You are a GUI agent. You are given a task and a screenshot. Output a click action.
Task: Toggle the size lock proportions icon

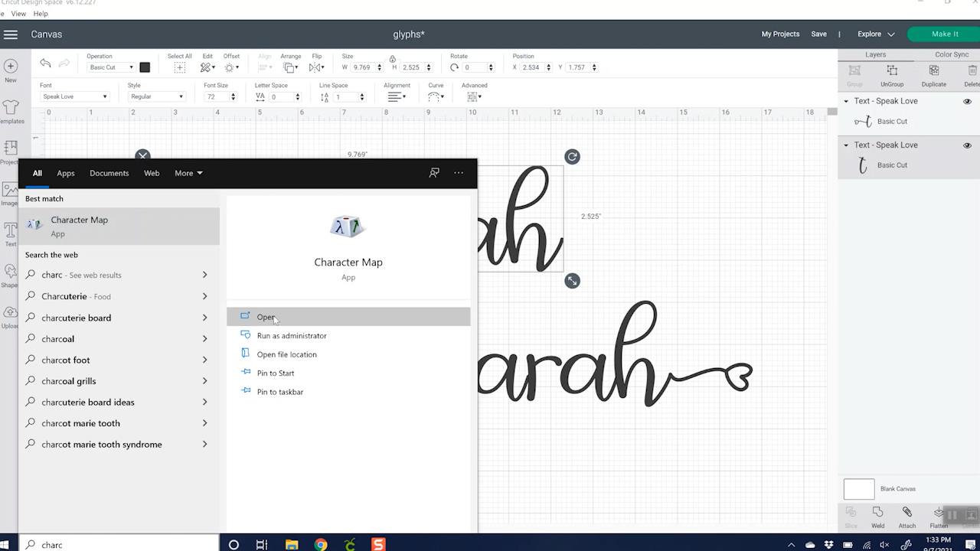tap(393, 59)
